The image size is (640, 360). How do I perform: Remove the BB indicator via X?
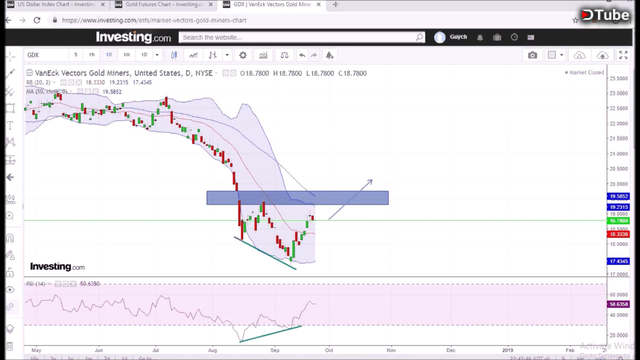click(x=78, y=82)
